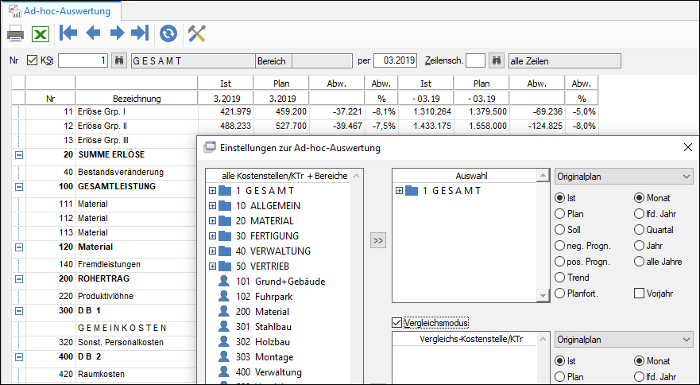
Task: Click row 320 Sonst. Personalkosten
Action: point(104,342)
